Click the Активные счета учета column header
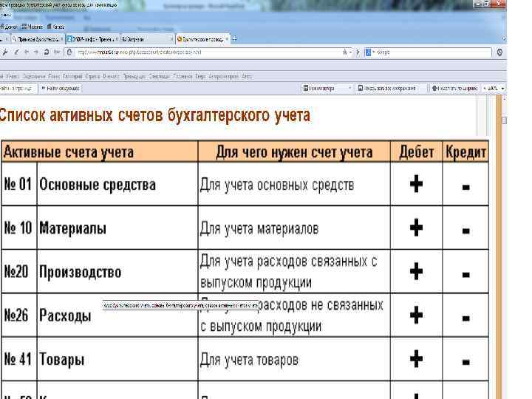Image resolution: width=532 pixels, height=399 pixels. pyautogui.click(x=100, y=151)
